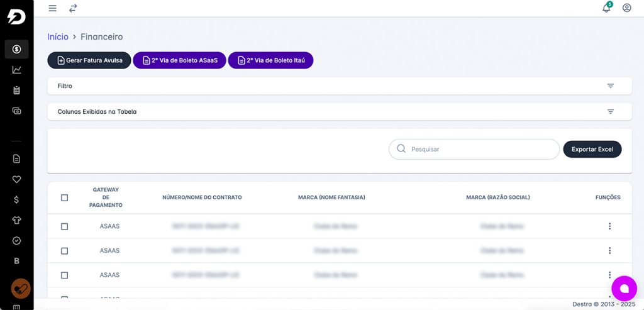Screen dimensions: 644x310
Task: Click the clipboard icon in sidebar
Action: [17, 91]
